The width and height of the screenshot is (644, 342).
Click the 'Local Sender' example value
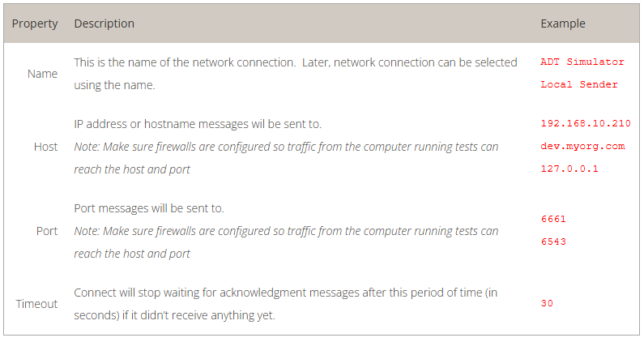(x=578, y=84)
